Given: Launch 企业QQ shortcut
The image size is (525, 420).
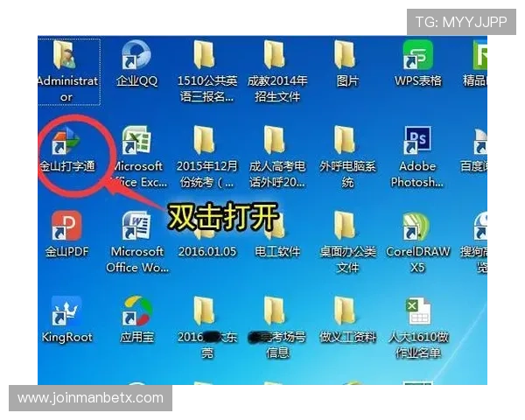Looking at the screenshot, I should click(136, 55).
